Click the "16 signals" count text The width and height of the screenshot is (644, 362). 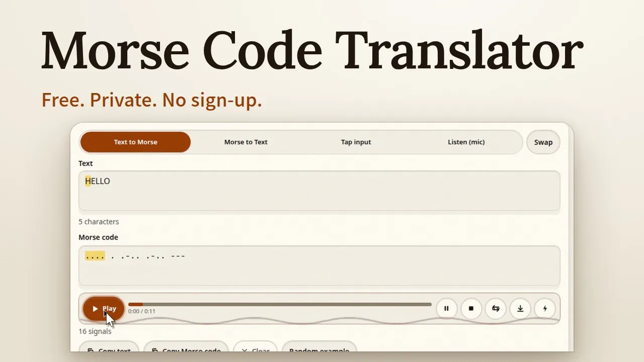(95, 331)
